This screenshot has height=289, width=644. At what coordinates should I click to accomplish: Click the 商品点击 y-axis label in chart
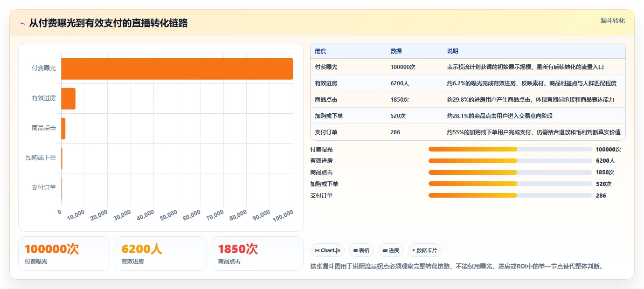tap(44, 128)
